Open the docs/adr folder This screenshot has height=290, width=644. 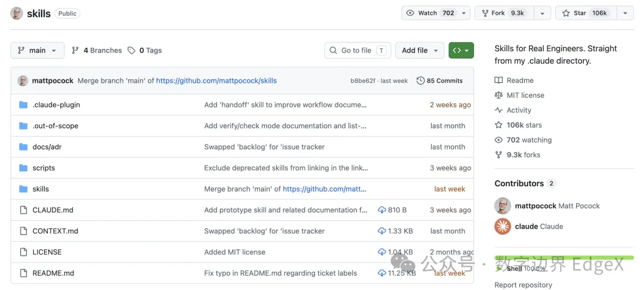click(47, 147)
